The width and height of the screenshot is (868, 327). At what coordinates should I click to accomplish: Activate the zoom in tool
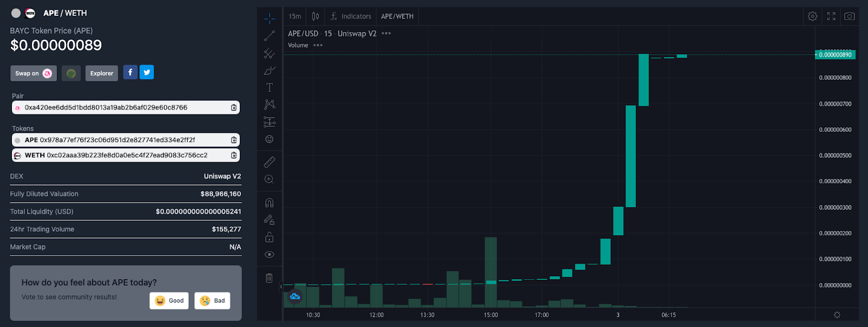tap(270, 179)
